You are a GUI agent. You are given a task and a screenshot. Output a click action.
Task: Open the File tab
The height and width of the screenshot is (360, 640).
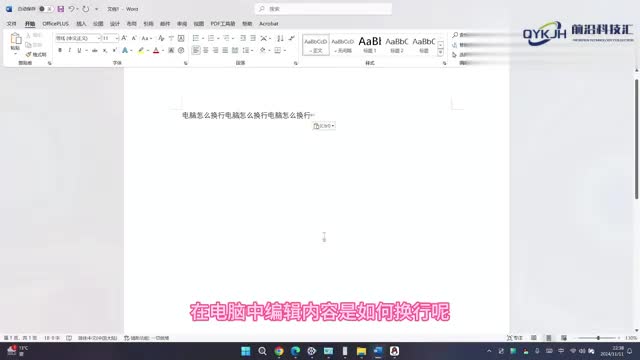(x=11, y=24)
